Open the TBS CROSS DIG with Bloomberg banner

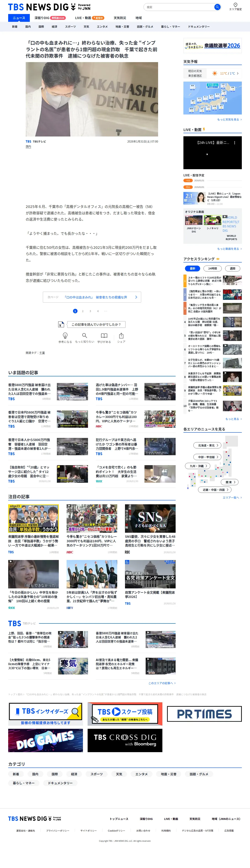point(125,740)
